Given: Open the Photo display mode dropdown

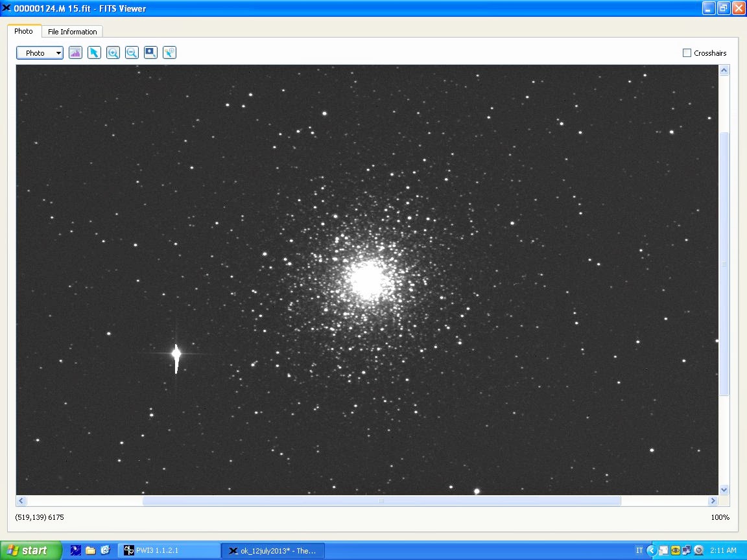Looking at the screenshot, I should [40, 53].
